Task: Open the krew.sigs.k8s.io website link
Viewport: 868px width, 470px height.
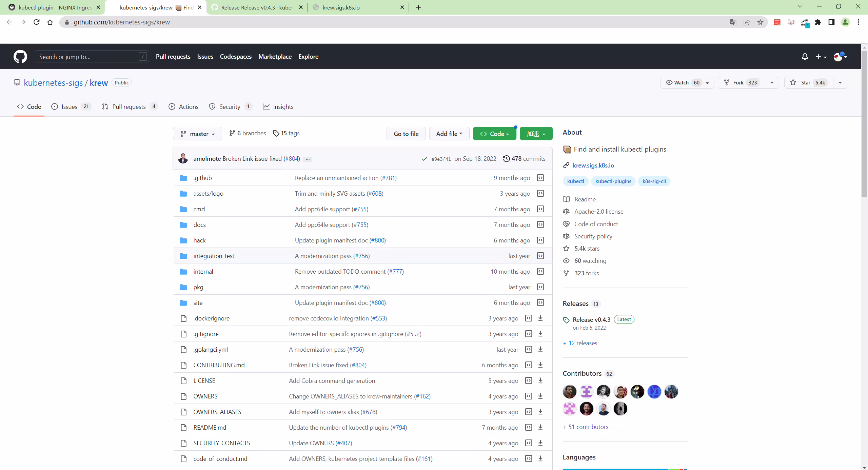Action: coord(593,165)
